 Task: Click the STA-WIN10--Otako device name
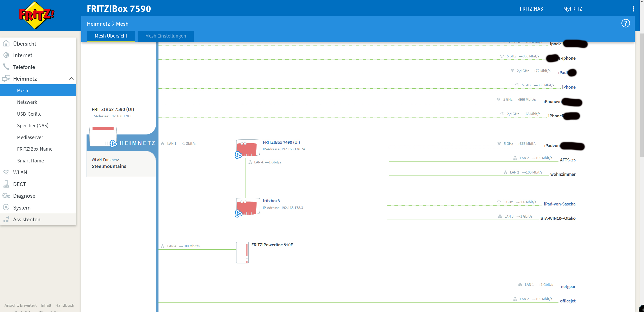[x=558, y=218]
